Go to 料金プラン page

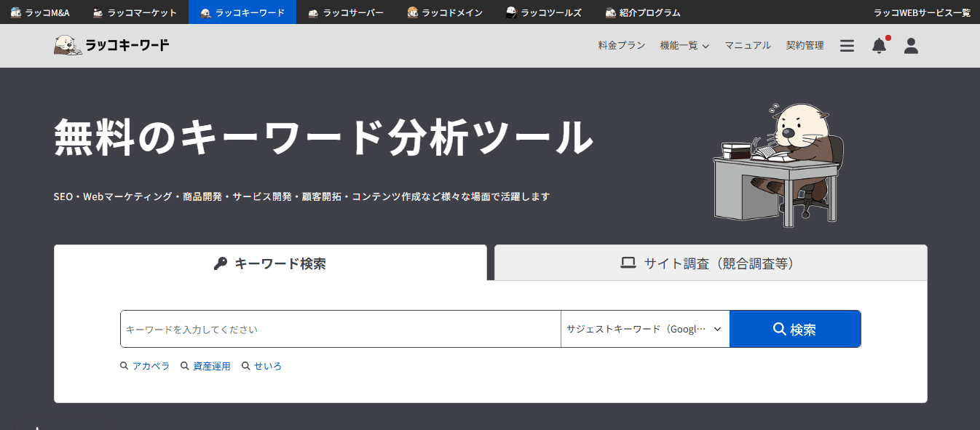click(x=622, y=46)
